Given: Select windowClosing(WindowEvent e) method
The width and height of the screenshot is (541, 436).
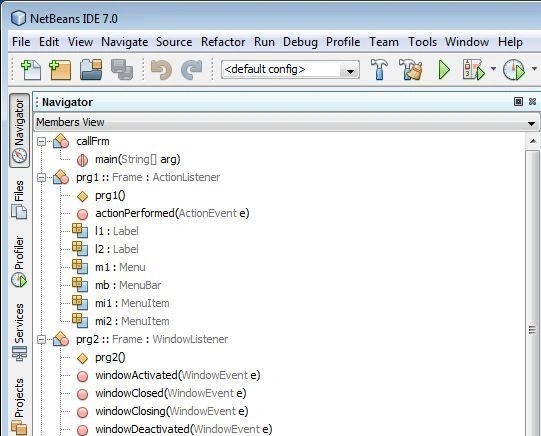Looking at the screenshot, I should [172, 412].
